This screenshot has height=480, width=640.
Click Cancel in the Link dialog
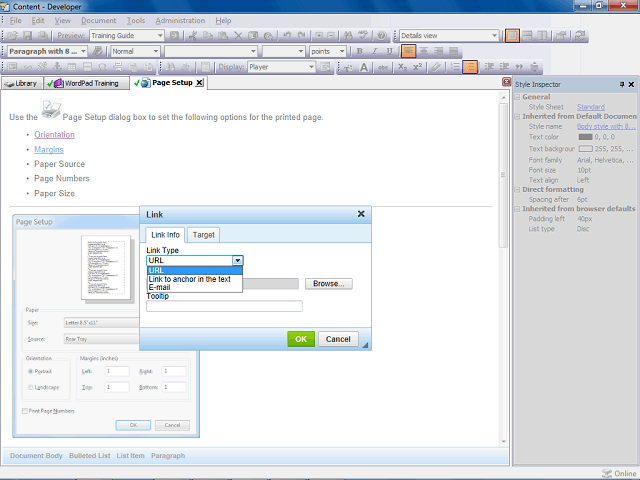coord(338,339)
